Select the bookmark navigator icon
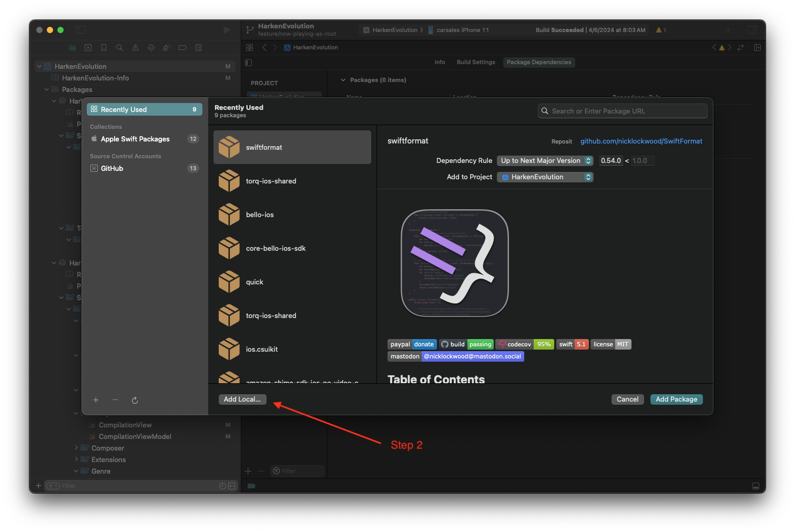The width and height of the screenshot is (795, 532). click(x=104, y=48)
